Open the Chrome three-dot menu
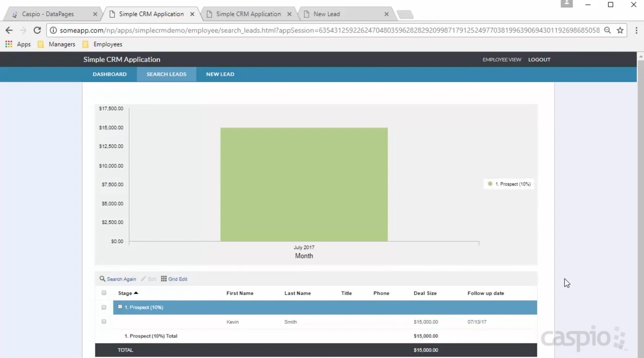This screenshot has height=358, width=644. pyautogui.click(x=636, y=30)
